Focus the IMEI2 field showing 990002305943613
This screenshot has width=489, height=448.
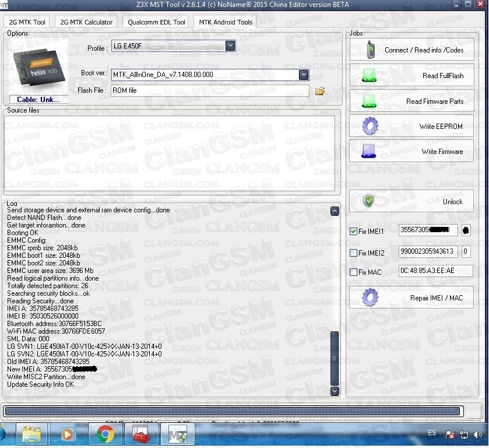coord(428,251)
